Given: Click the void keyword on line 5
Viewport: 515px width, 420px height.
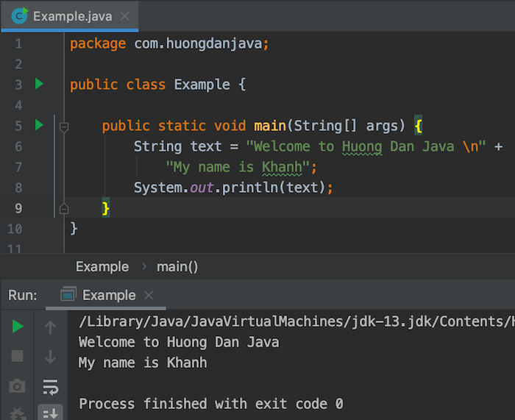Looking at the screenshot, I should click(x=230, y=126).
